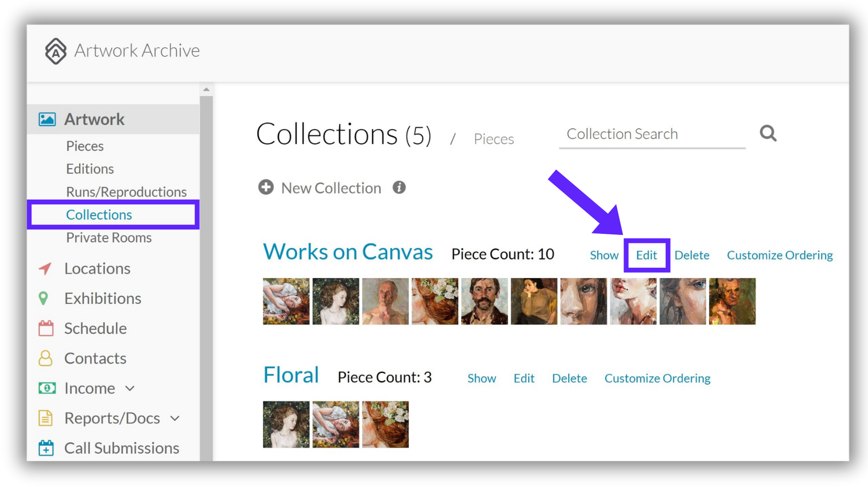Click the Exhibitions map pin icon
Viewport: 868px width, 487px height.
click(44, 298)
